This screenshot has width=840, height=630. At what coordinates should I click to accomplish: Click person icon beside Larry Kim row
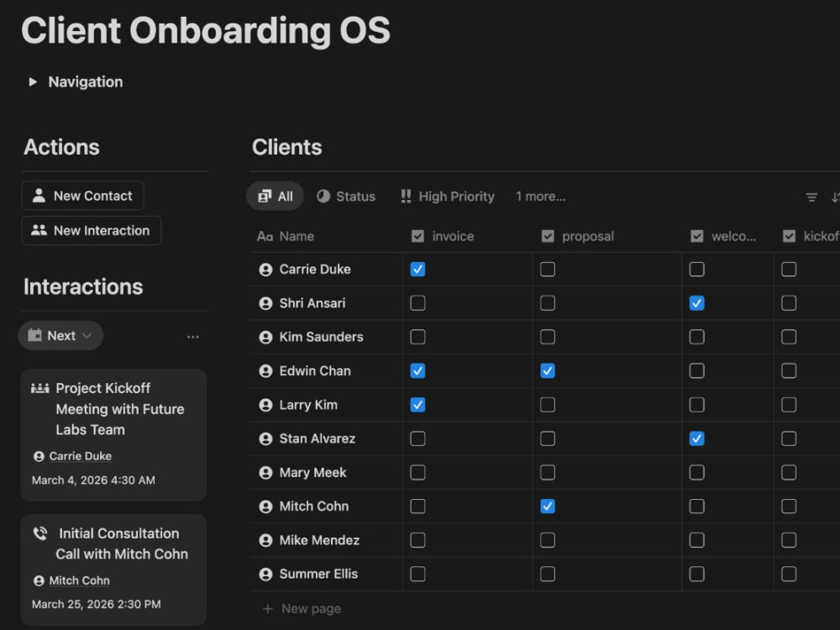point(265,405)
